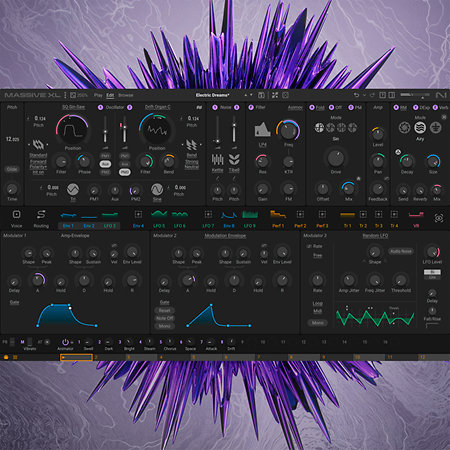Toggle the first PM1 button under oscillator one
This screenshot has height=450, width=450.
105,156
